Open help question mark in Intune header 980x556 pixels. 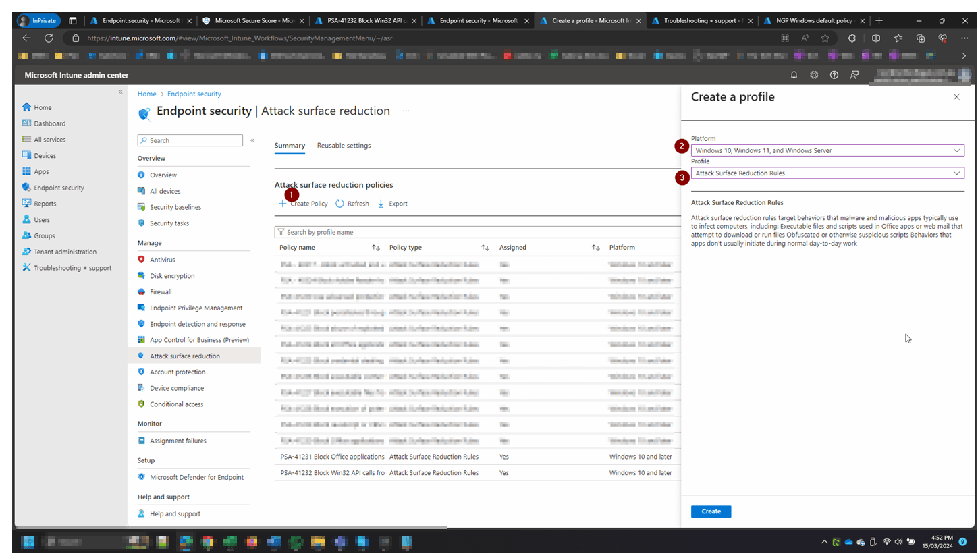click(834, 75)
